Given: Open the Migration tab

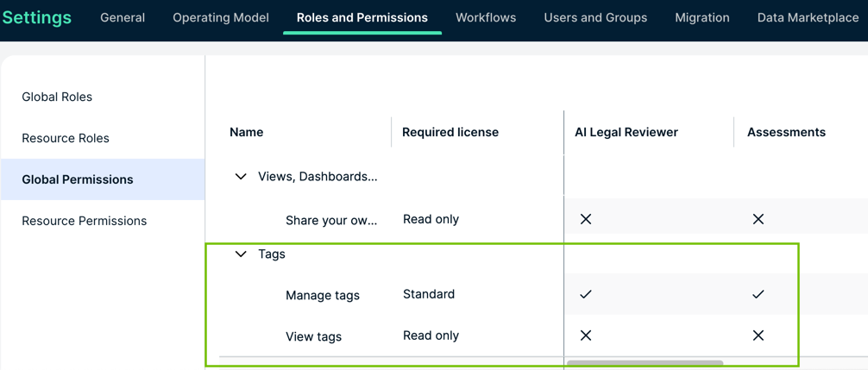Looking at the screenshot, I should (702, 17).
